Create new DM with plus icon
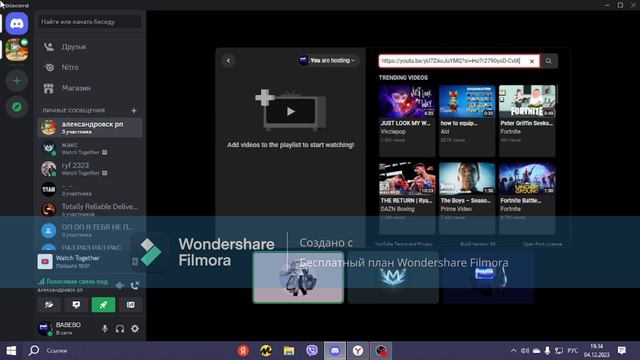Image resolution: width=640 pixels, height=360 pixels. [134, 111]
